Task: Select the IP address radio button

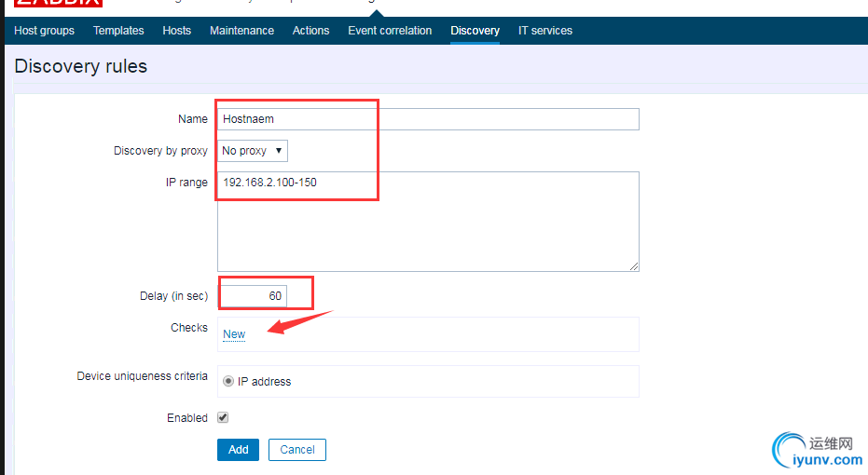Action: [228, 381]
